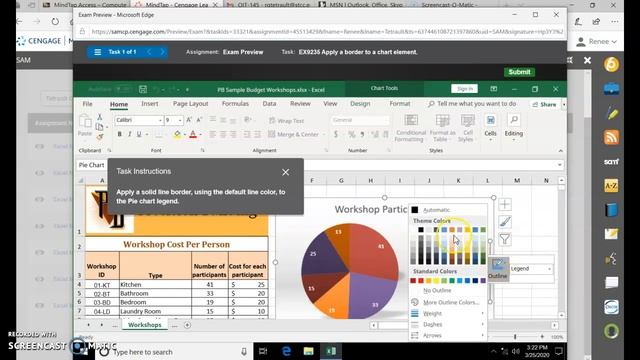Click the Underline formatting button
This screenshot has width=640, height=360.
coord(139,134)
